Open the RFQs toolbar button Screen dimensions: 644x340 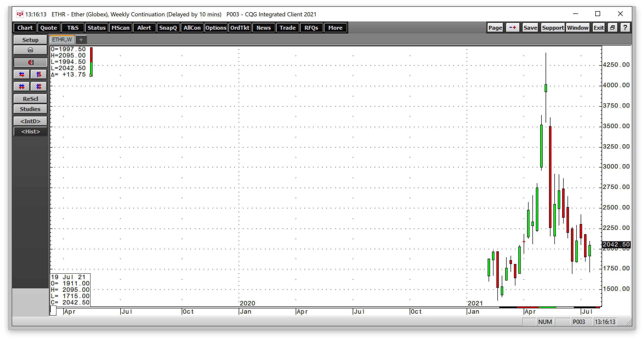click(x=311, y=28)
